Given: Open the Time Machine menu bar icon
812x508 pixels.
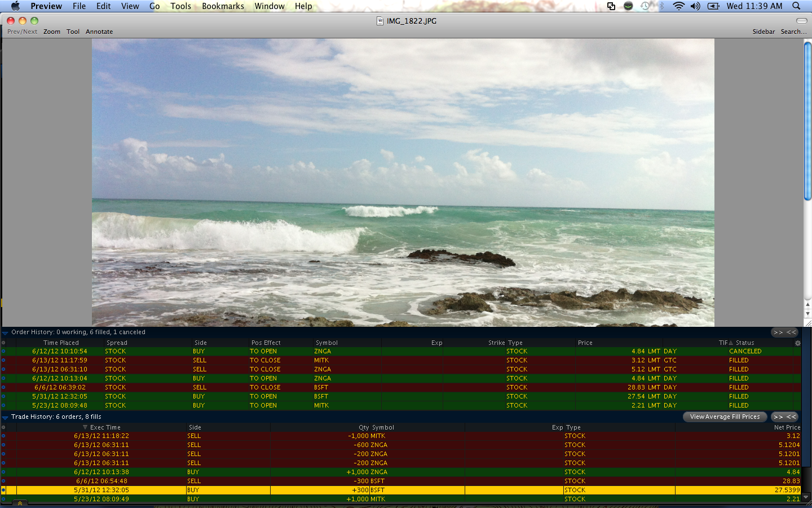Looking at the screenshot, I should pyautogui.click(x=645, y=6).
